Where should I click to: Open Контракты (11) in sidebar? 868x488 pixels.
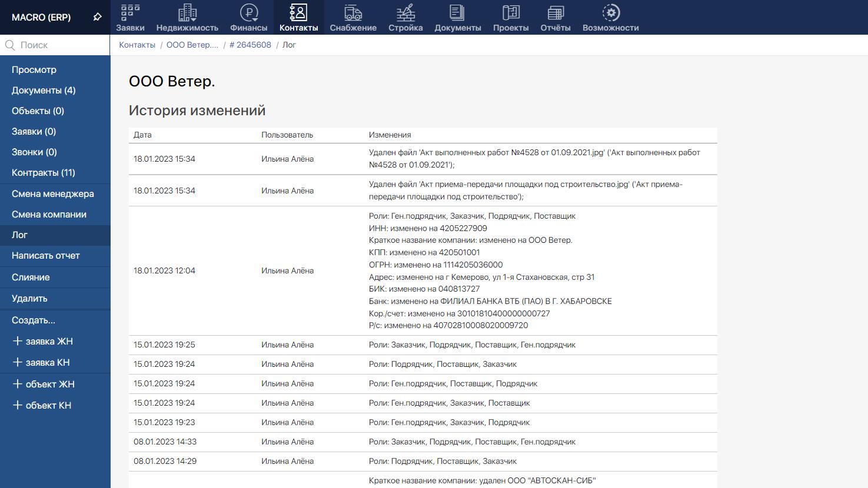[44, 173]
